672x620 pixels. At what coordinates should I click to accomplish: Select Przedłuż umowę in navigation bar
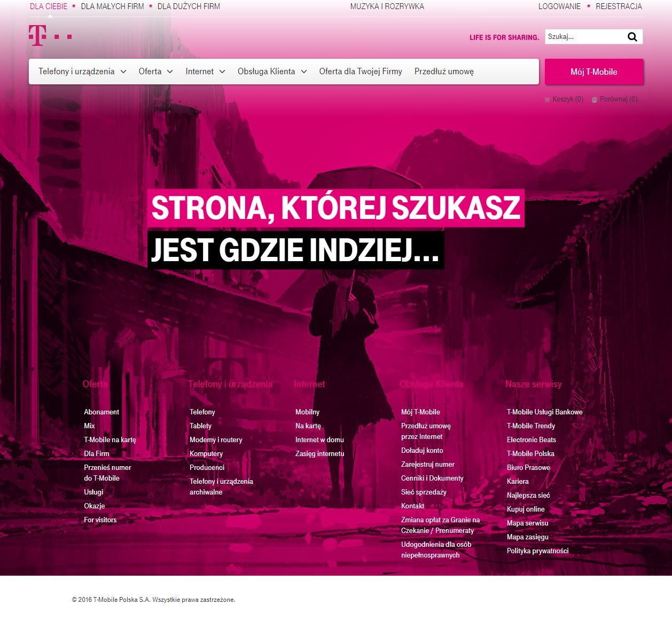[x=444, y=72]
